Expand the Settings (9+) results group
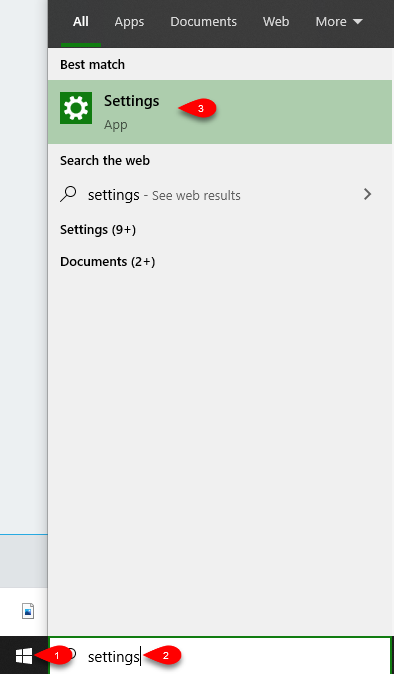 click(98, 230)
